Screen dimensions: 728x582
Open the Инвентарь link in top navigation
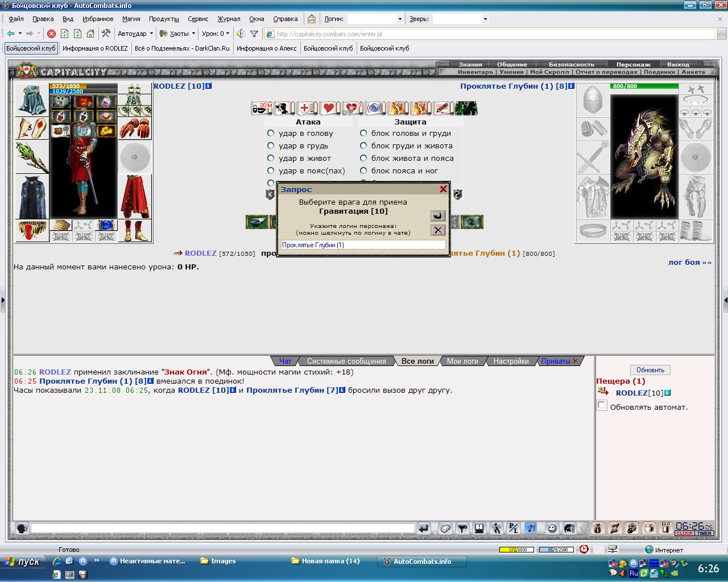coord(475,72)
